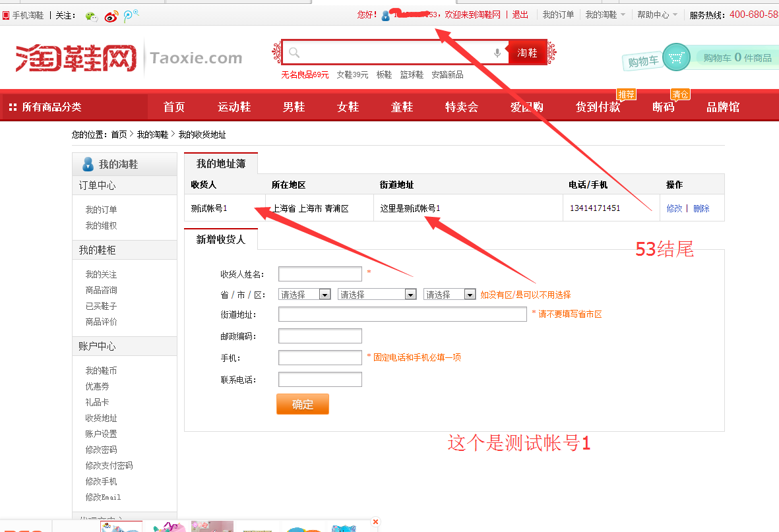Click 我的淘鞋 in breadcrumb

point(152,134)
